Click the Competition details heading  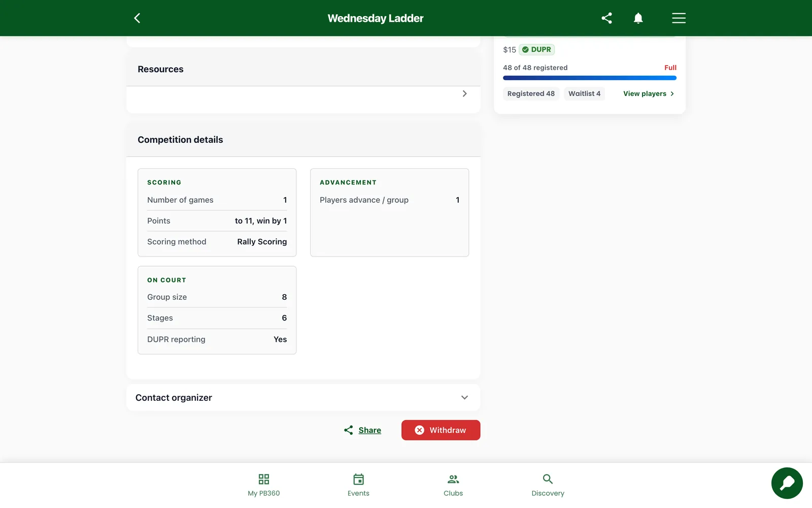click(x=180, y=140)
